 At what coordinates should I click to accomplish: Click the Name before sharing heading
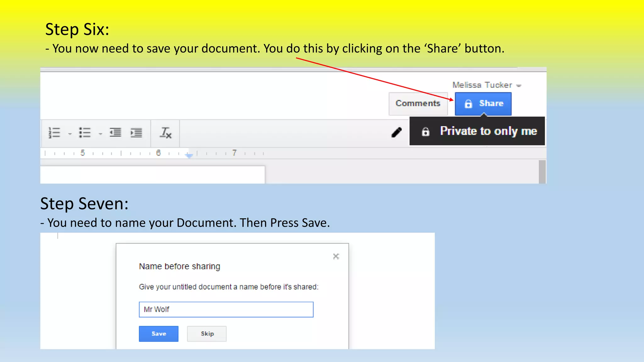180,266
